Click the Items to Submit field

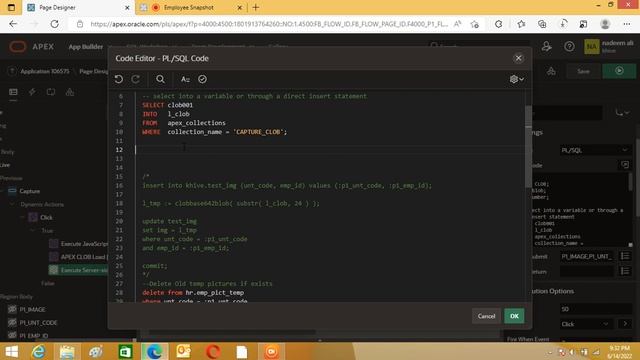click(x=587, y=256)
